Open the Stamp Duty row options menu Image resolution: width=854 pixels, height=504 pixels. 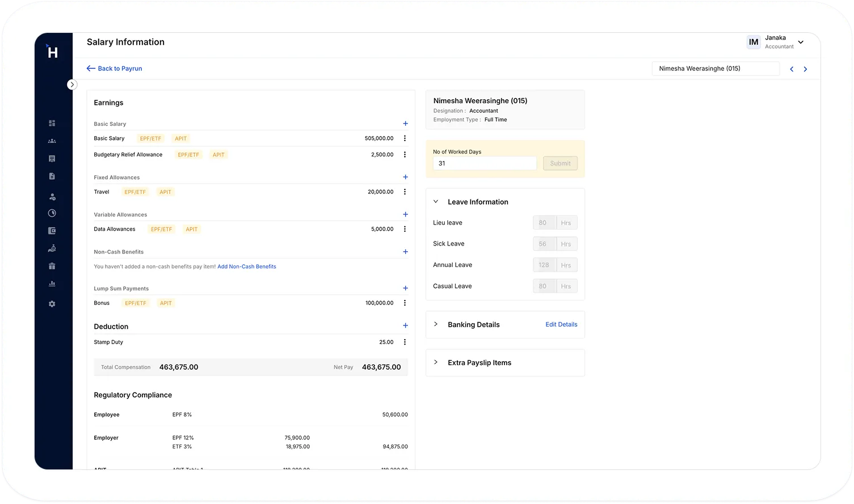(x=405, y=342)
